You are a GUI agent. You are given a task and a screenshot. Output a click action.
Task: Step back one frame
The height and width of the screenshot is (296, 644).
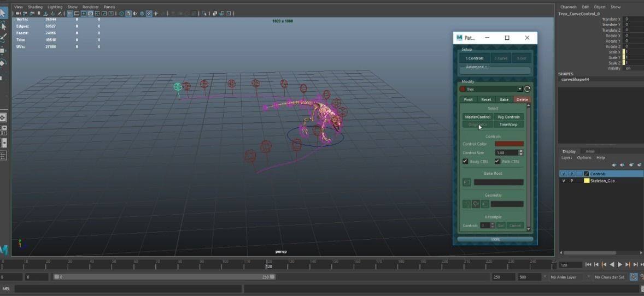(596, 264)
